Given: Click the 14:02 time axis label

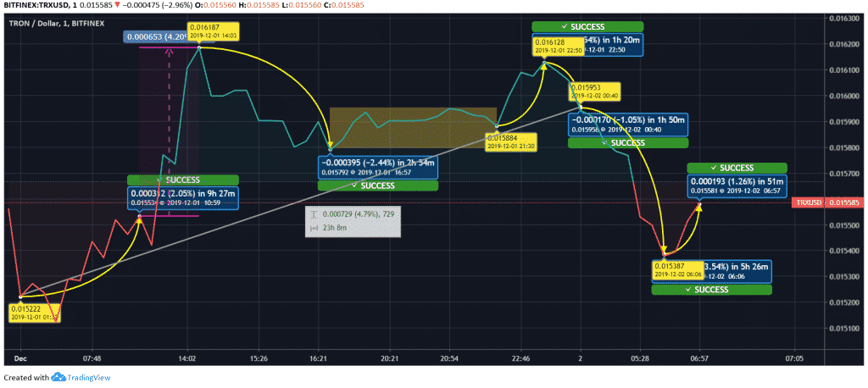Looking at the screenshot, I should 187,358.
